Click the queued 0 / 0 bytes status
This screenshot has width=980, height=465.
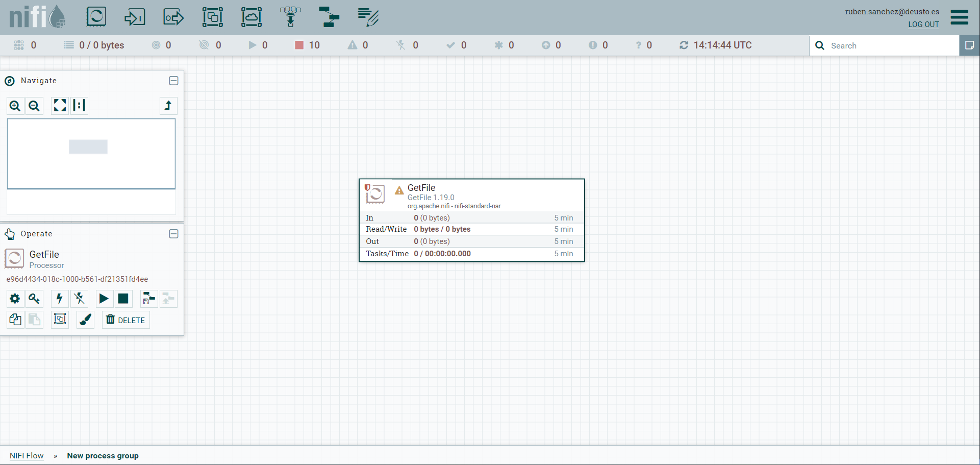pyautogui.click(x=94, y=45)
